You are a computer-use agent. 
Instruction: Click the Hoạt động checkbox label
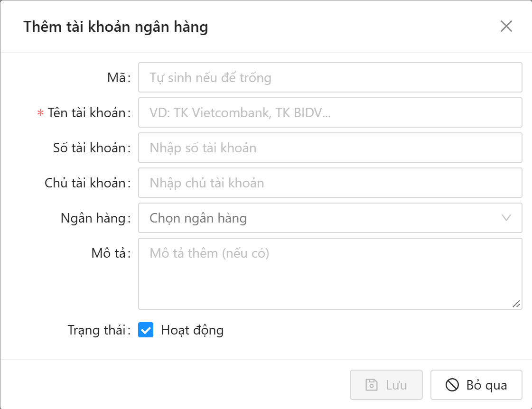coord(192,330)
